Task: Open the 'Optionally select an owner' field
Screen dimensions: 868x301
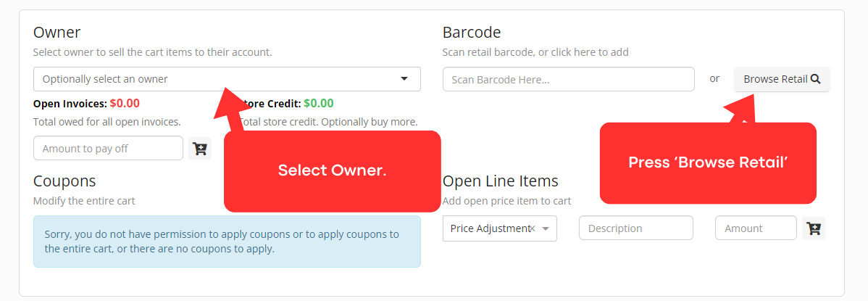Action: coord(217,79)
